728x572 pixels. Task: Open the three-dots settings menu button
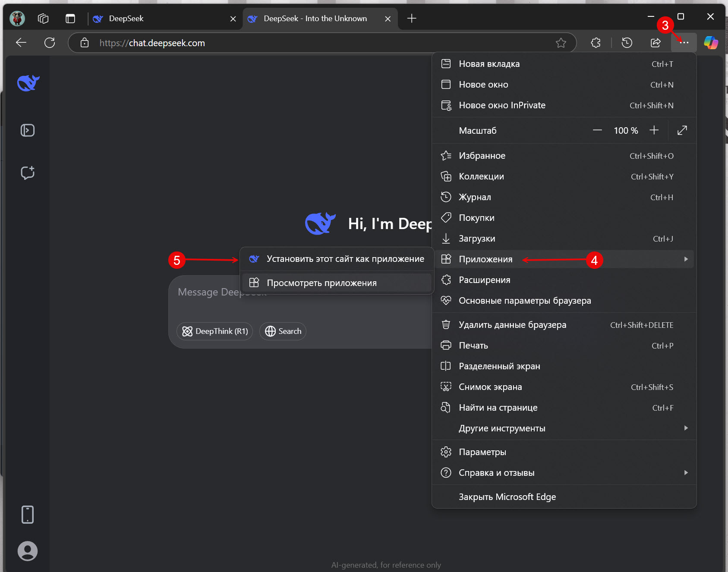[x=684, y=42]
